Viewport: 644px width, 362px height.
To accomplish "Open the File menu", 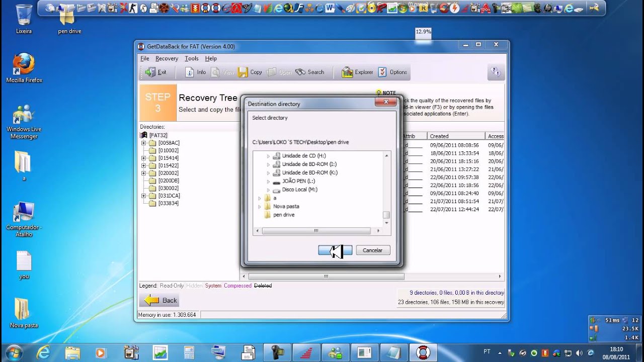I will coord(144,58).
